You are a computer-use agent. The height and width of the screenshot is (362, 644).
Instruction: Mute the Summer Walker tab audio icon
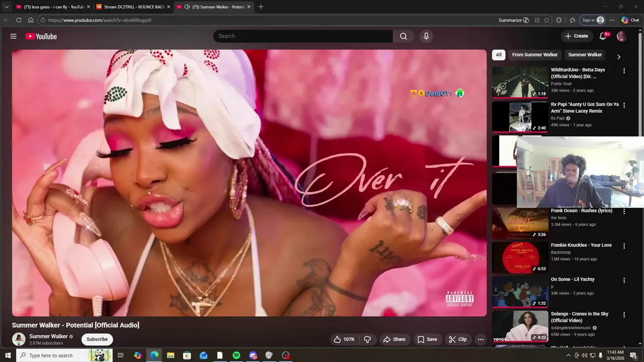point(187,7)
